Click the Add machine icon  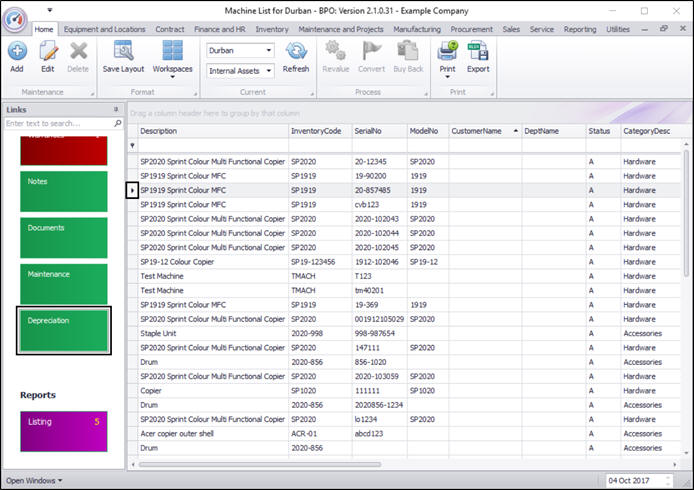click(x=16, y=51)
